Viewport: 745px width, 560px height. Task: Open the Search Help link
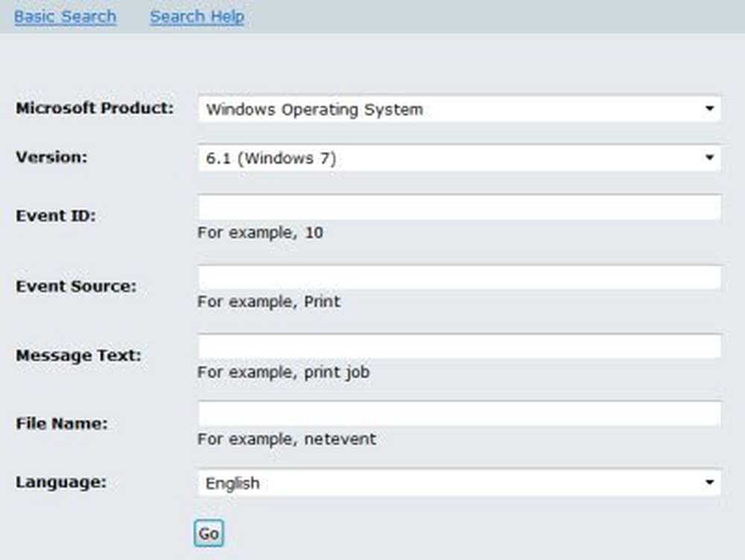click(197, 16)
